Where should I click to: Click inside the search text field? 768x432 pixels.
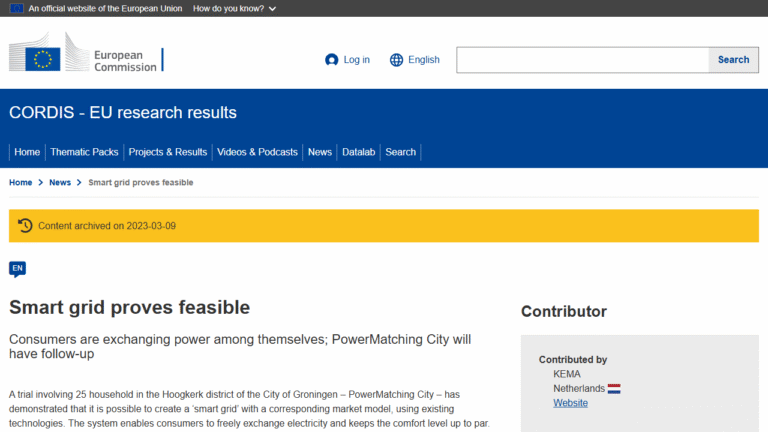pyautogui.click(x=582, y=60)
